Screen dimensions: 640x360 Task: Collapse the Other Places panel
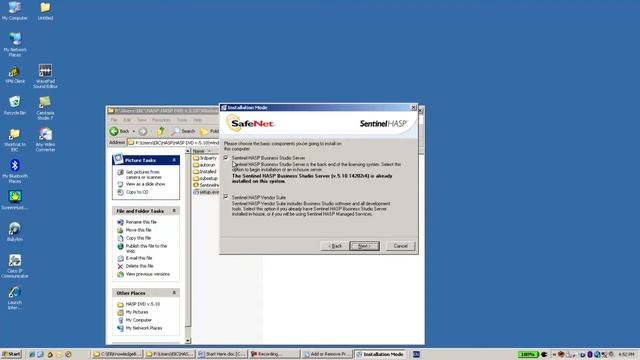(x=174, y=293)
